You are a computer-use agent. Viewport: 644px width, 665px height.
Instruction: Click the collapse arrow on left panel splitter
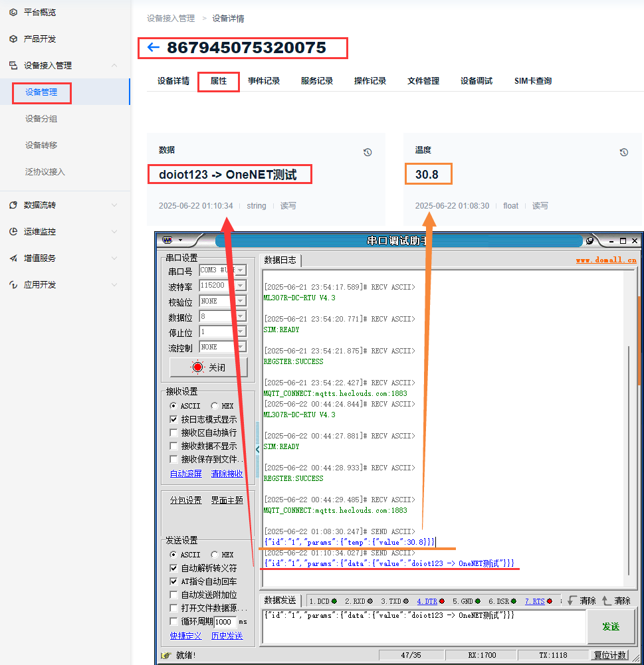click(x=258, y=449)
